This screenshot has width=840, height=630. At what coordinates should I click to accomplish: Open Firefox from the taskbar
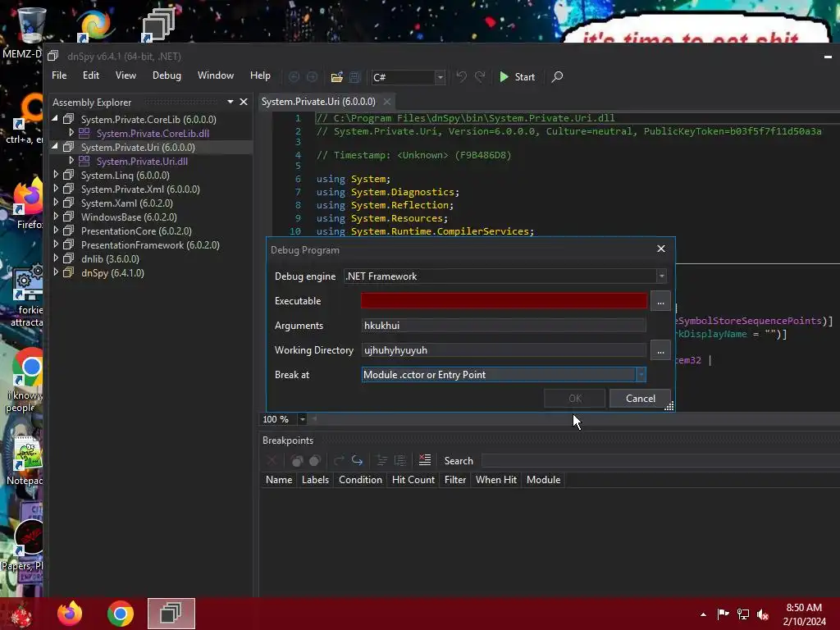71,614
